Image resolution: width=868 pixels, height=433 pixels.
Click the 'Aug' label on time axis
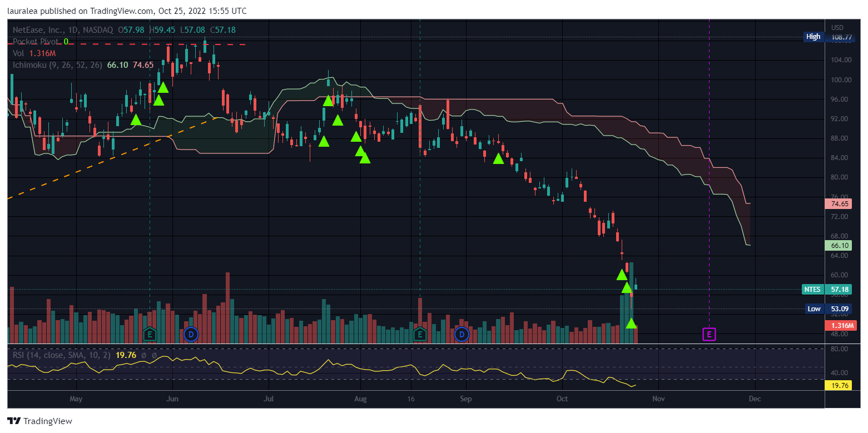(360, 399)
